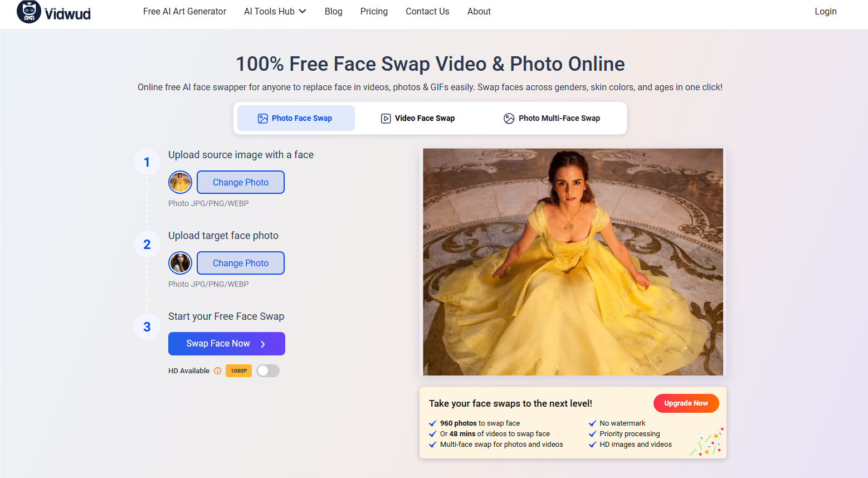Click the Multi-Face Swap face icon
Image resolution: width=868 pixels, height=478 pixels.
509,118
